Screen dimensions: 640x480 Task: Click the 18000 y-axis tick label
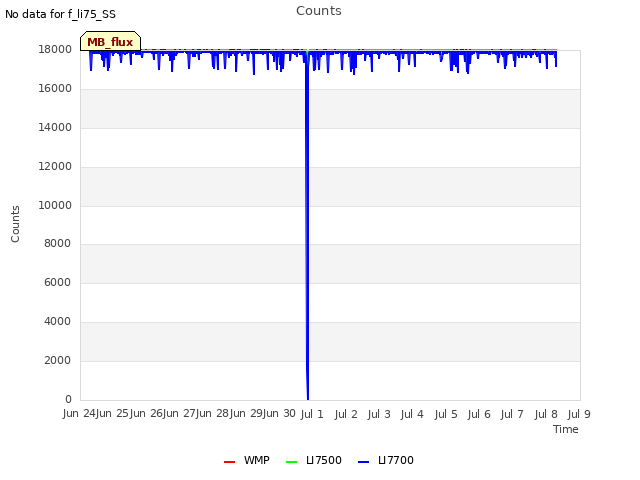(x=55, y=49)
